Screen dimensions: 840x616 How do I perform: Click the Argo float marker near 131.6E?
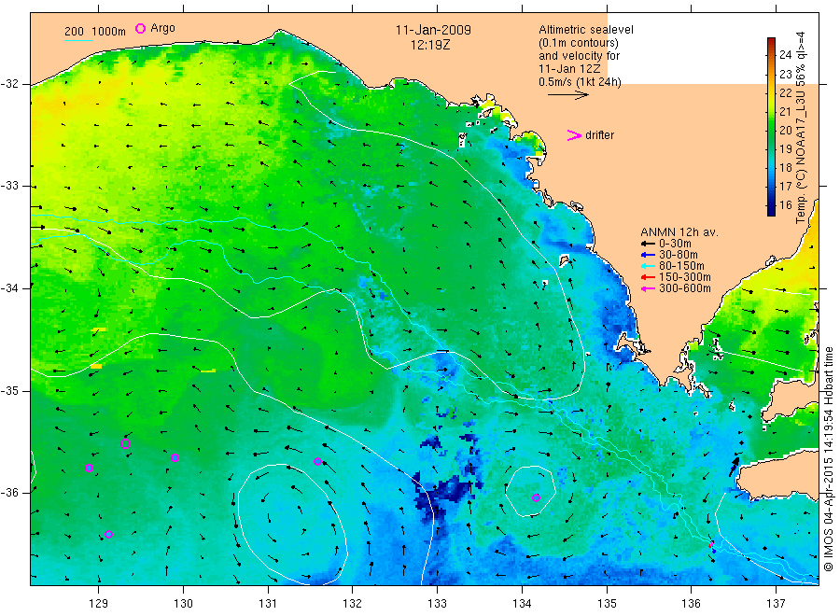coord(317,461)
